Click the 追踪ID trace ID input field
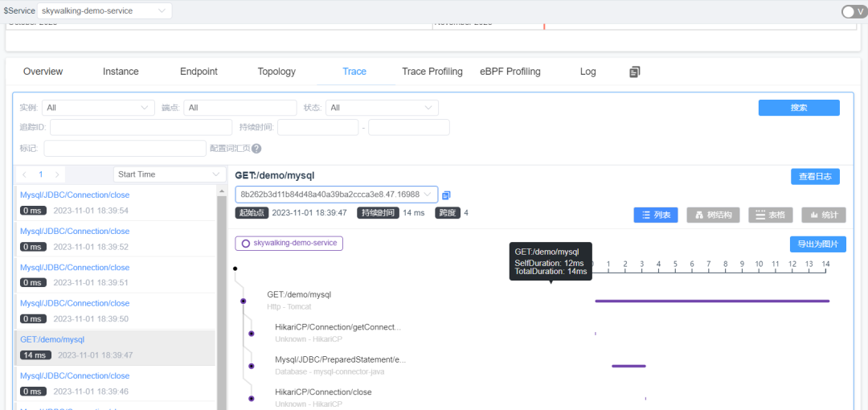The width and height of the screenshot is (868, 410). tap(141, 128)
